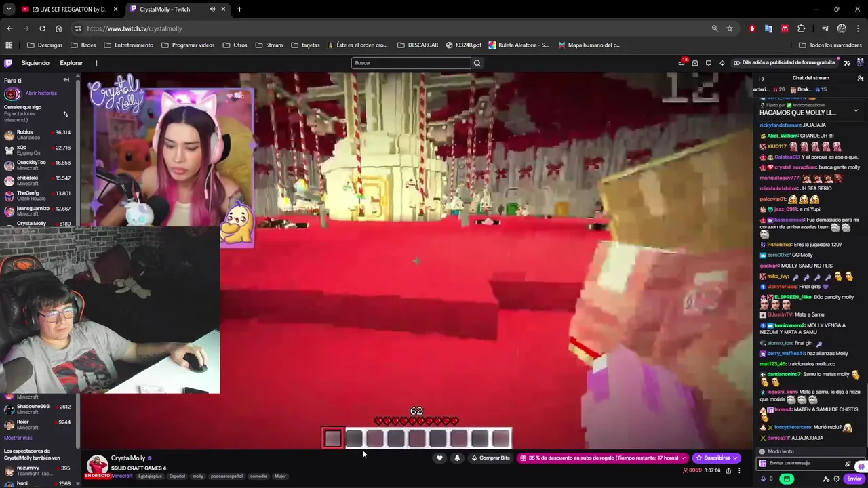Open chat settings gear icon
Screen dimensions: 868x488
836,479
